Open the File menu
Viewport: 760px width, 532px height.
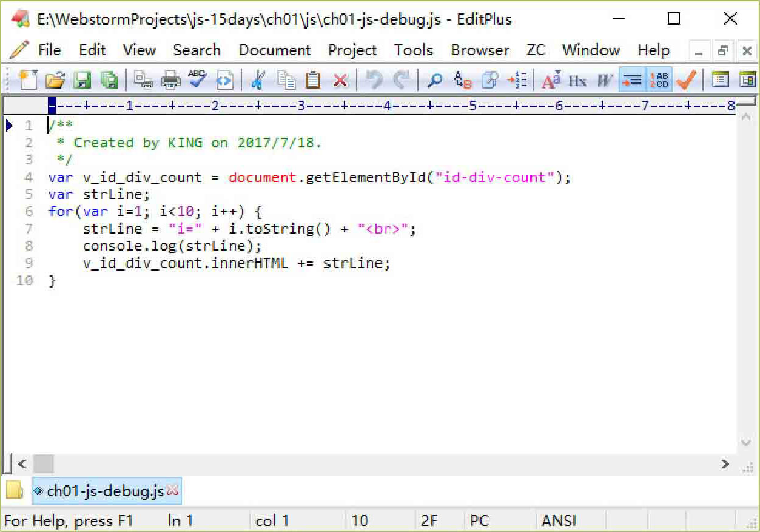(50, 50)
